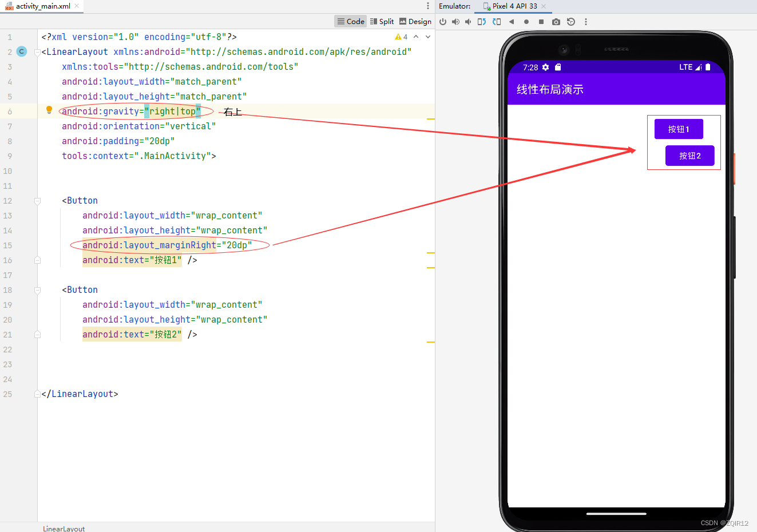Click the LinearLayout breadcrumb at bottom
This screenshot has height=532, width=757.
point(64,528)
